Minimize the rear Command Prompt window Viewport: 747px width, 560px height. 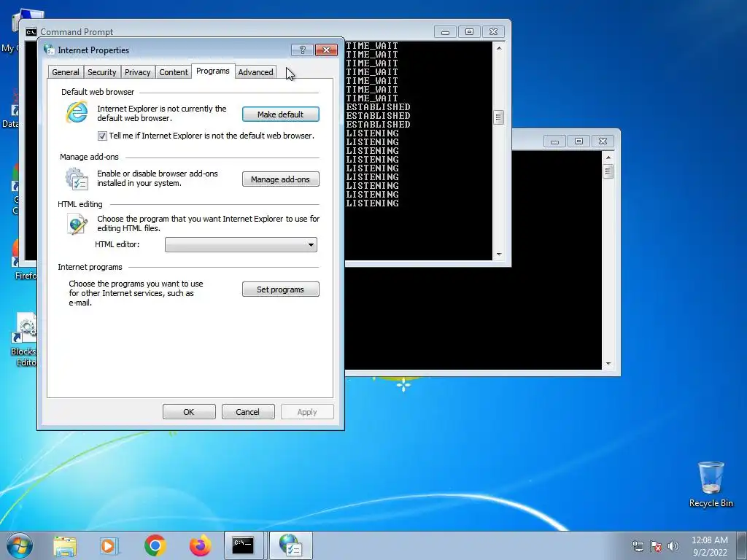554,141
